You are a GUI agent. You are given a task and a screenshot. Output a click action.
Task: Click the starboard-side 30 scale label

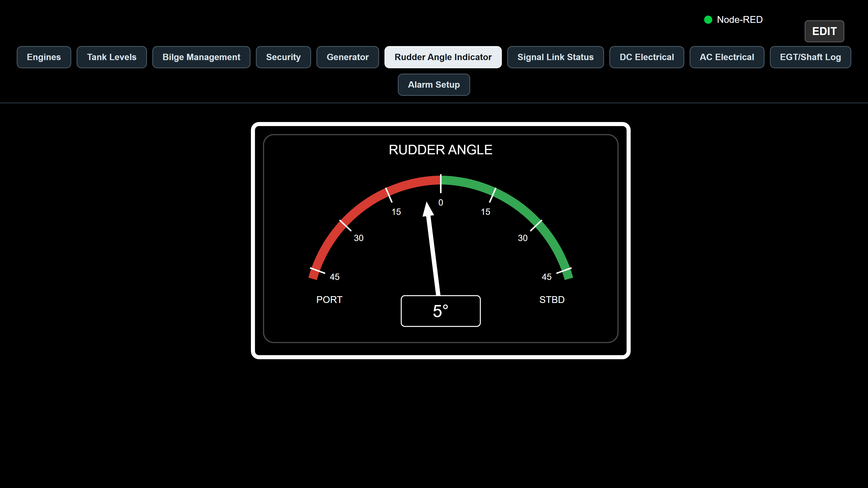(x=523, y=238)
